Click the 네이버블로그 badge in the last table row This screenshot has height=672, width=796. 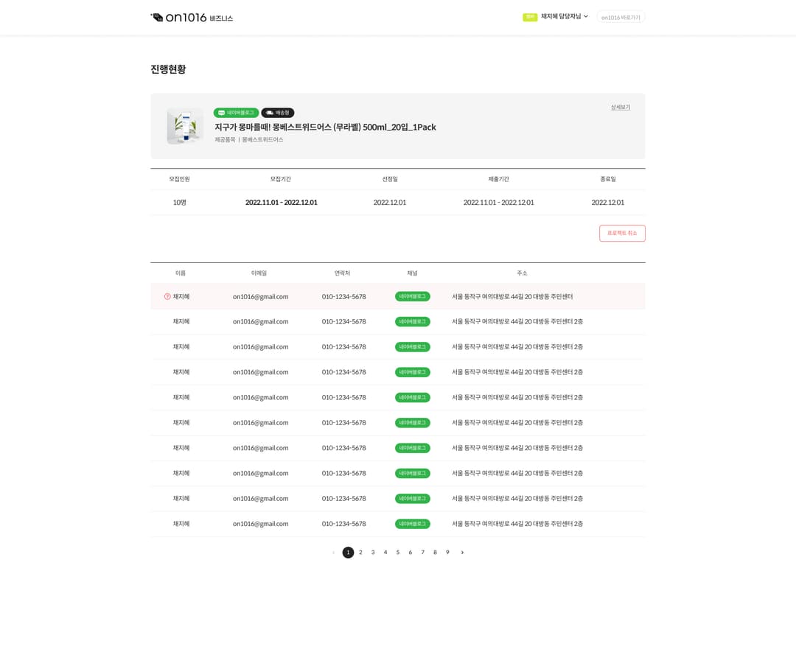[412, 524]
